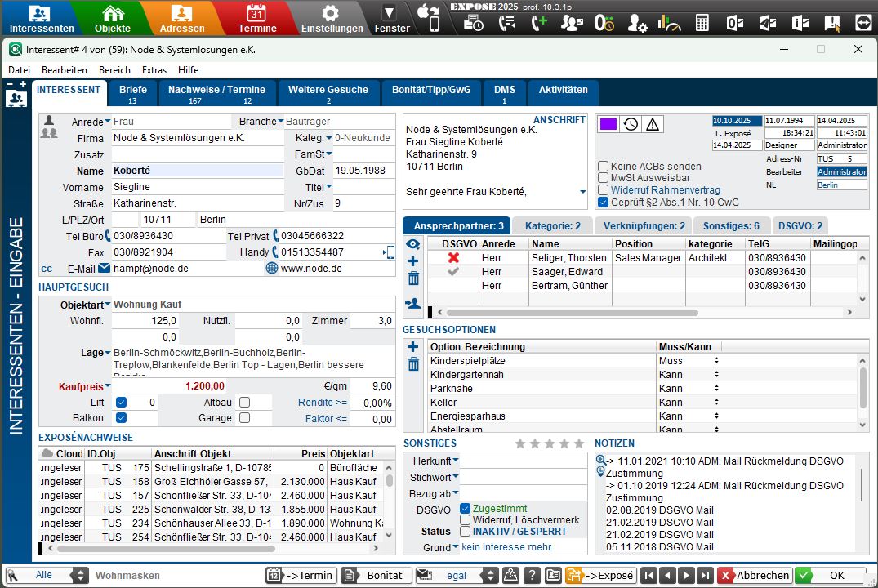
Task: Click the history clock icon beside purple swatch
Action: click(631, 124)
